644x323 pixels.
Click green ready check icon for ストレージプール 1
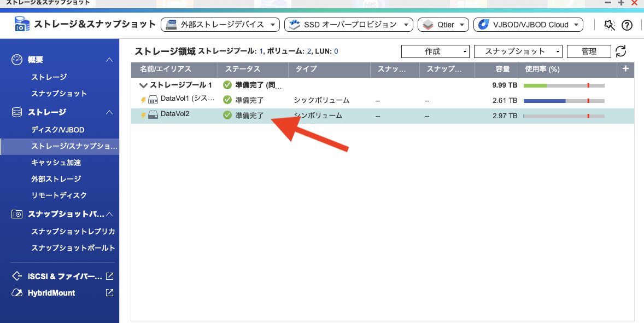(x=227, y=85)
